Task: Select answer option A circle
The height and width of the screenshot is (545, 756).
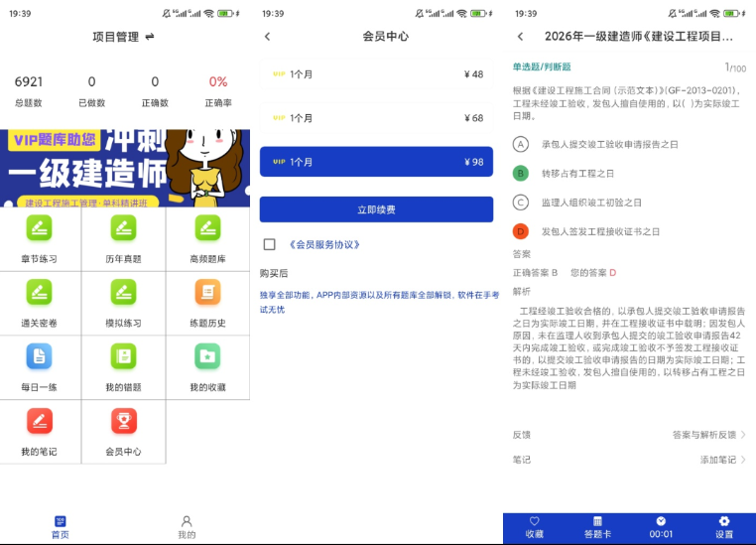Action: coord(521,144)
